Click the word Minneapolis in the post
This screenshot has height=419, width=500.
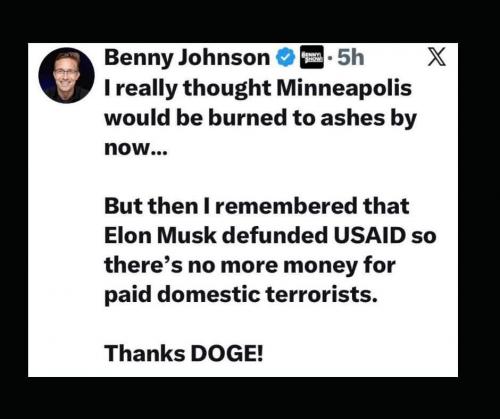344,88
